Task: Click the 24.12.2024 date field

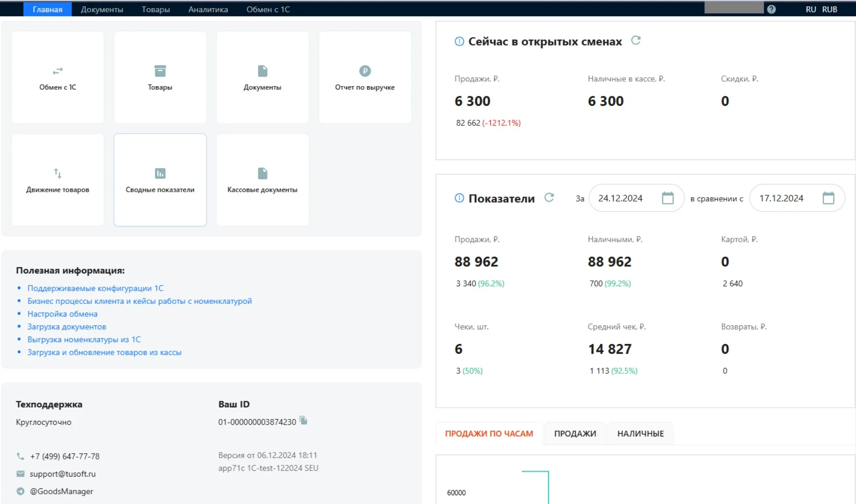Action: click(x=636, y=198)
